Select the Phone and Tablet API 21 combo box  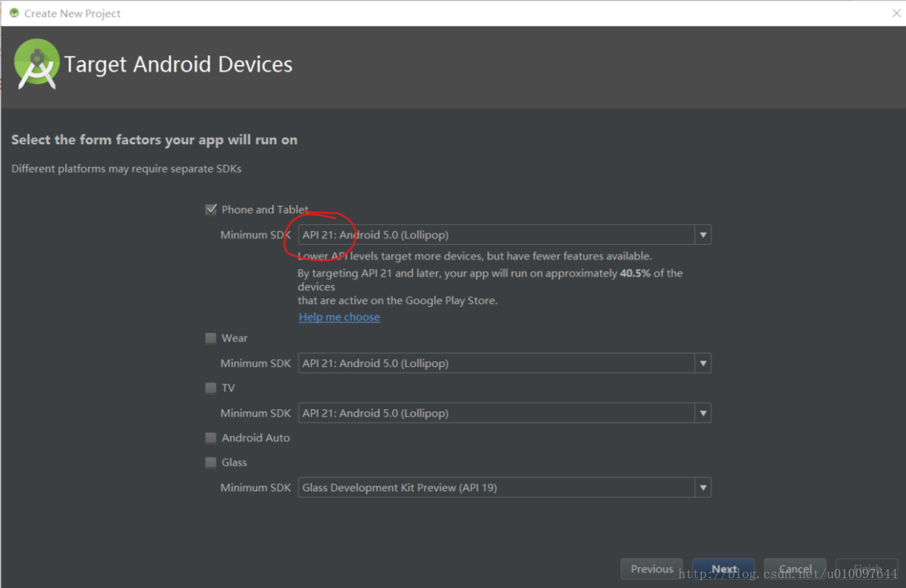[x=496, y=235]
